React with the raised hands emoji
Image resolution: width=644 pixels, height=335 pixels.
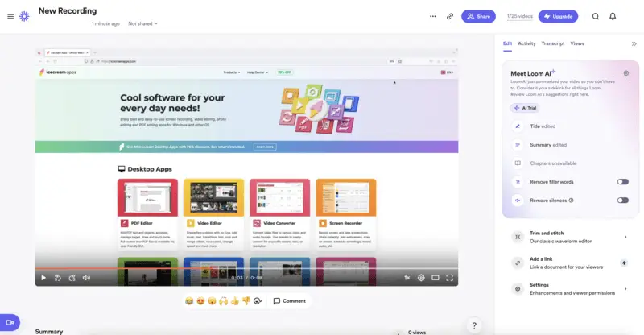224,301
